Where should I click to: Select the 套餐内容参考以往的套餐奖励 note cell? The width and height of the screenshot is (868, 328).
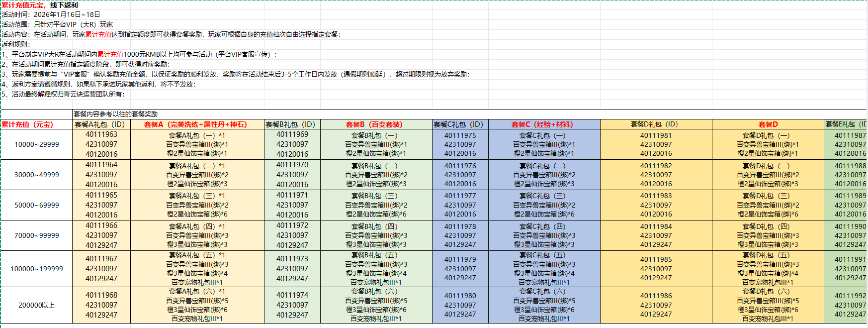[115, 114]
